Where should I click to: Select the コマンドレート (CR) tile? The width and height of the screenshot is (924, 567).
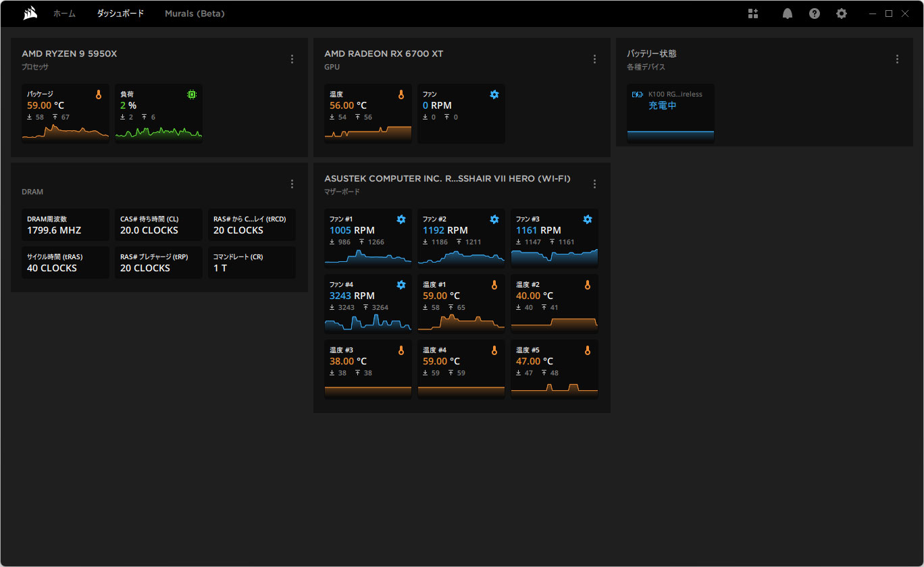pyautogui.click(x=251, y=263)
